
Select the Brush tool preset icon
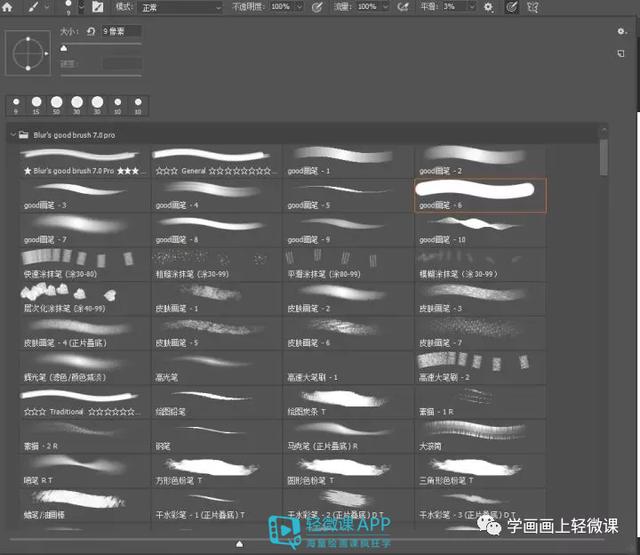34,7
